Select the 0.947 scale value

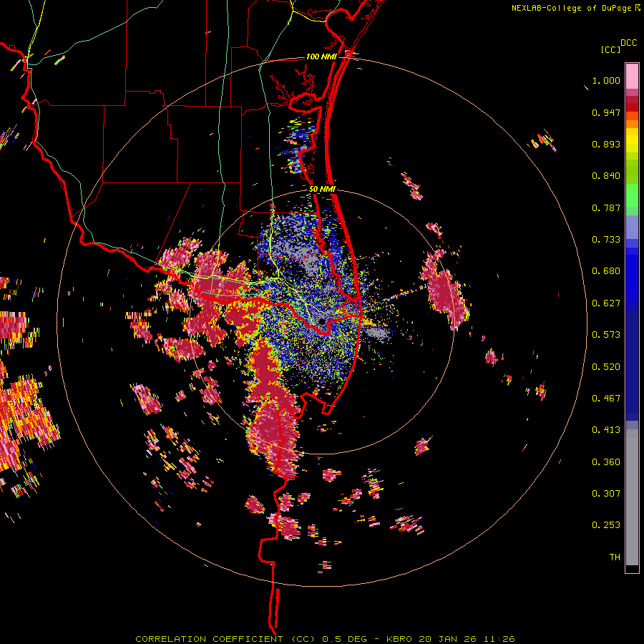point(606,112)
